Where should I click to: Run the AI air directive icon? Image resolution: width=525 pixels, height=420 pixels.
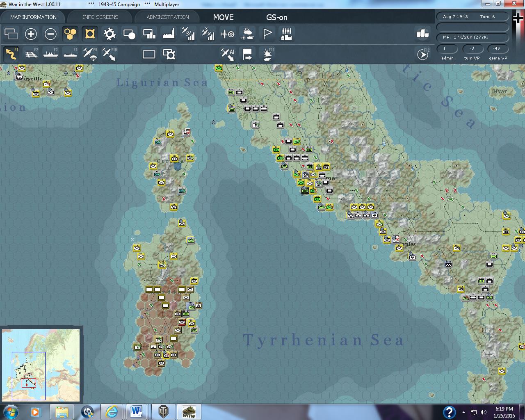(228, 54)
